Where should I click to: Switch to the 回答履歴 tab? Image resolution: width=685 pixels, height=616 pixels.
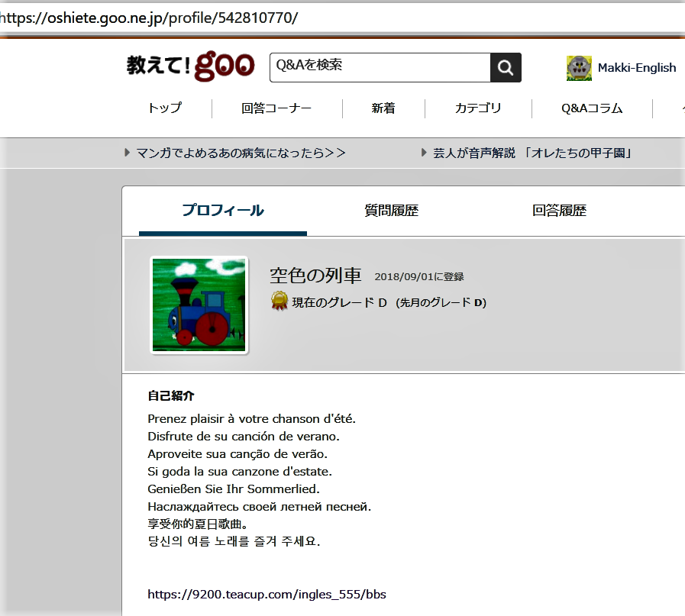(560, 211)
